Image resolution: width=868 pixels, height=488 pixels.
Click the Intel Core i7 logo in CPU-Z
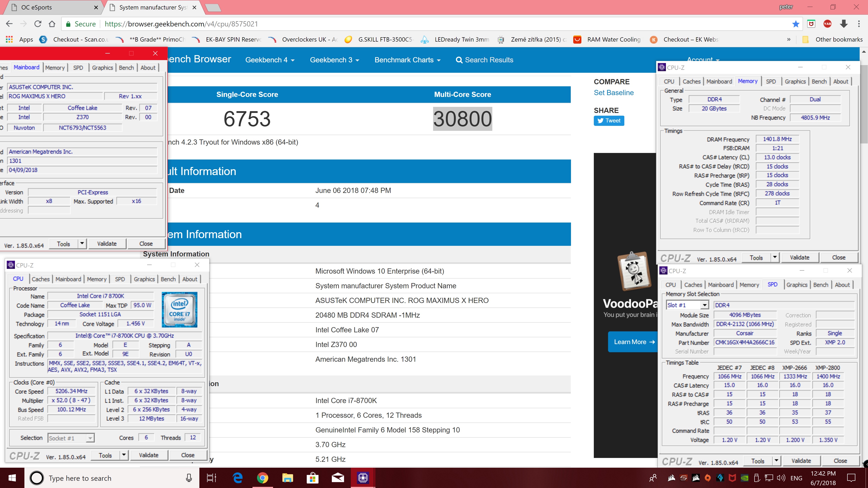click(x=179, y=310)
